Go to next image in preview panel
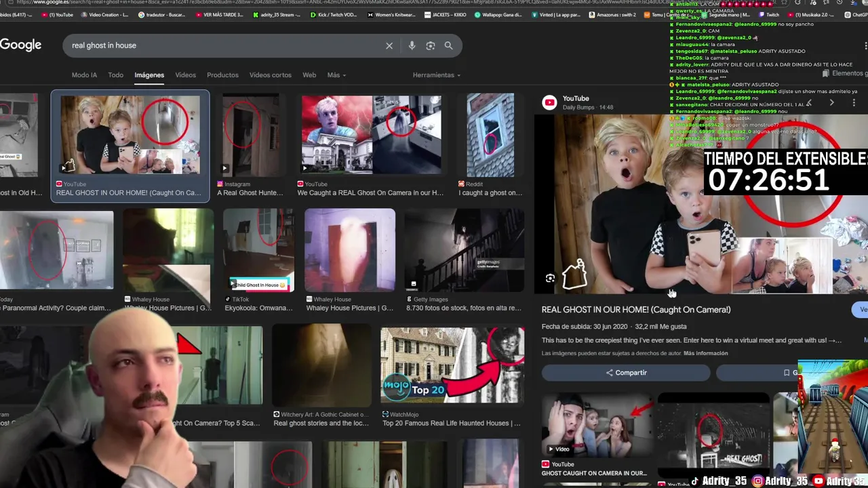This screenshot has width=868, height=488. pyautogui.click(x=831, y=102)
